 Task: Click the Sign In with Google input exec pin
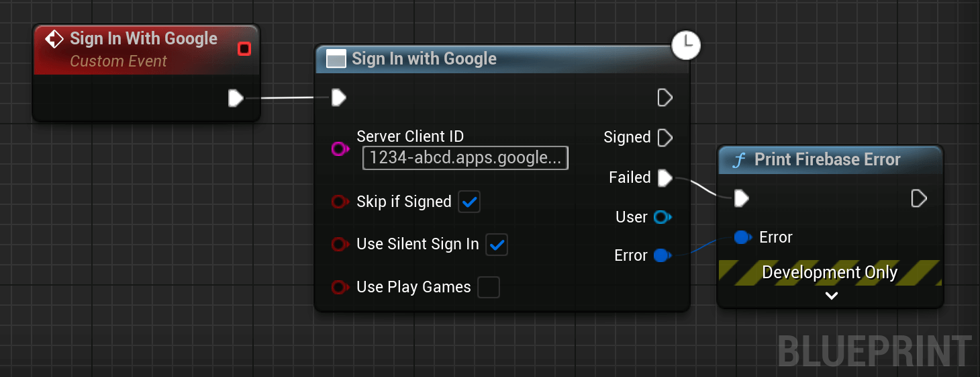coord(339,98)
